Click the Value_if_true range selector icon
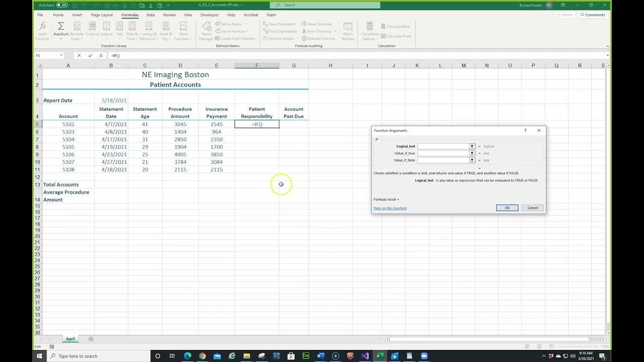The width and height of the screenshot is (644, 362). tap(472, 153)
